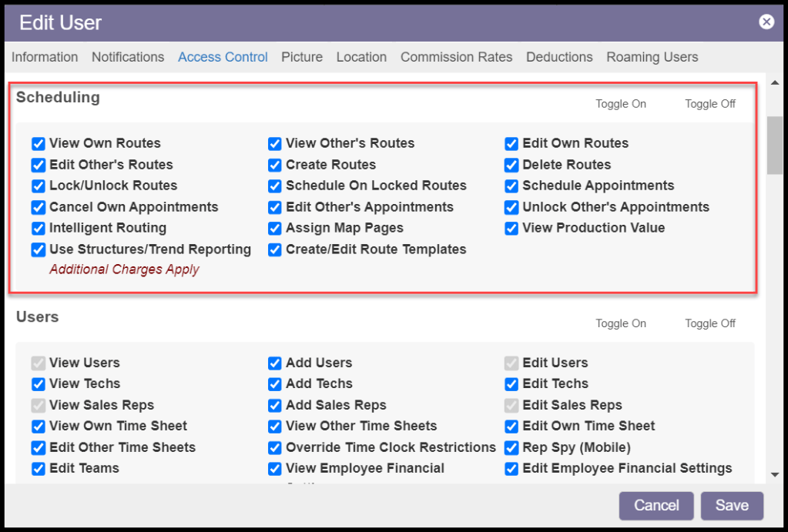Open the Roaming Users tab
This screenshot has height=532, width=788.
pyautogui.click(x=652, y=57)
